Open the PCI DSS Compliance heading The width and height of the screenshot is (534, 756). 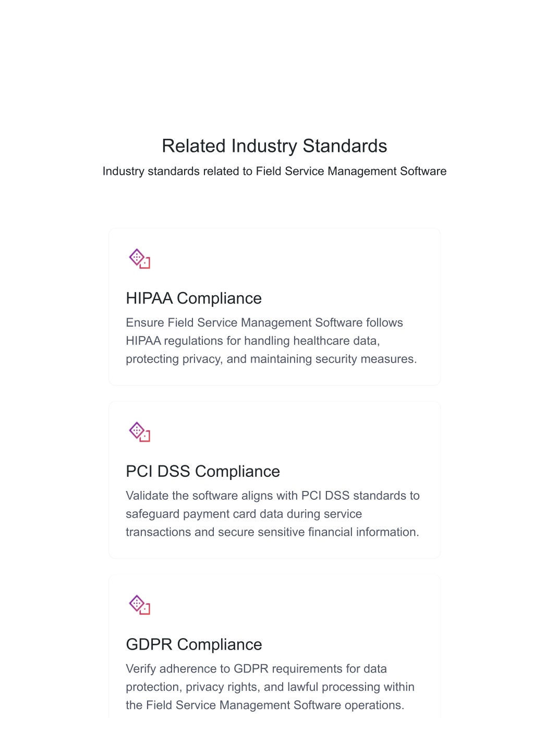click(x=203, y=471)
